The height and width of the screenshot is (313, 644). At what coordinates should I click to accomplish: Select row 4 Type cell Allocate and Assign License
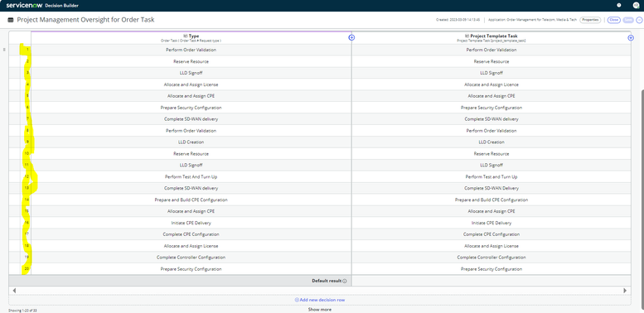pos(191,84)
